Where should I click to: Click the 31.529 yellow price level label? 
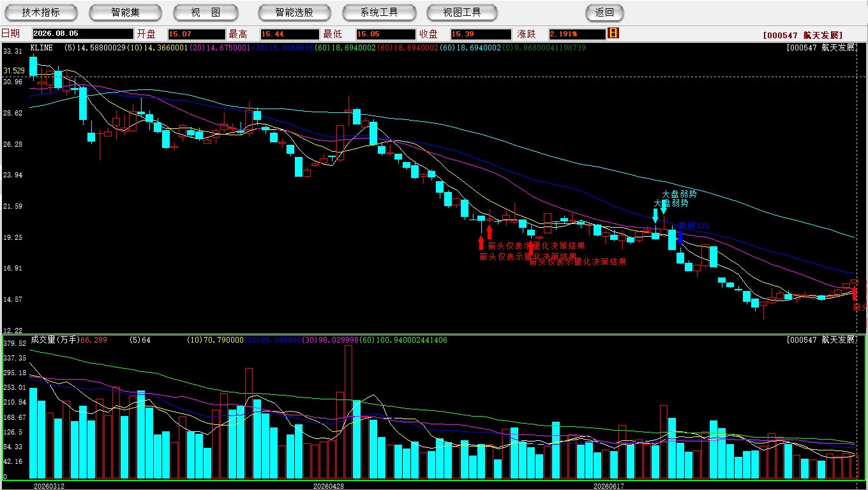tap(14, 71)
